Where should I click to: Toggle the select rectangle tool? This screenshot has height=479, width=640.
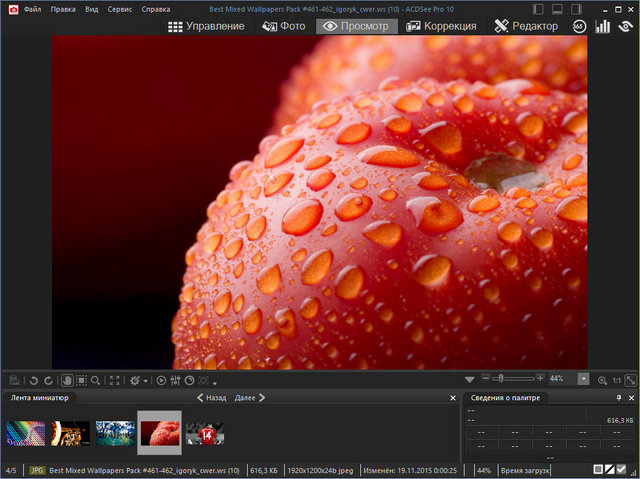[80, 380]
